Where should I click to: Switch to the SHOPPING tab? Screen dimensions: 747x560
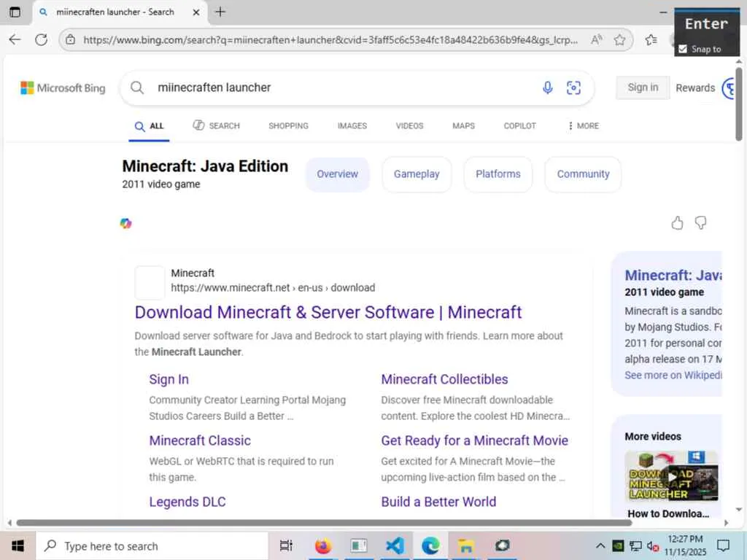coord(288,125)
